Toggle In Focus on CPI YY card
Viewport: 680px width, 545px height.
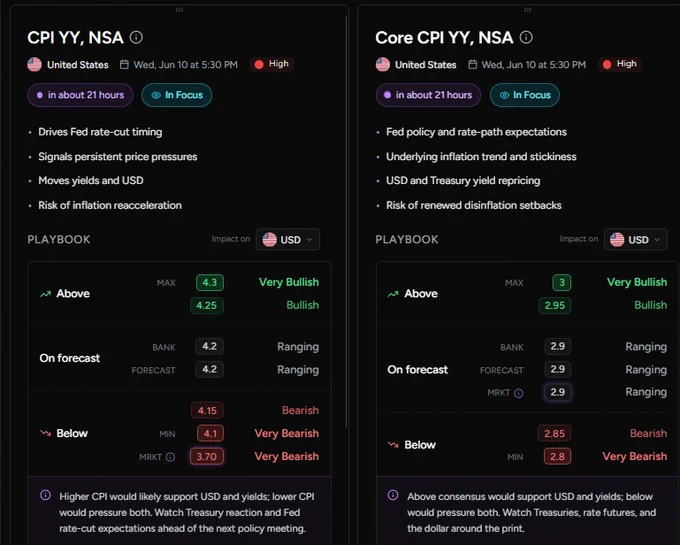[x=177, y=95]
